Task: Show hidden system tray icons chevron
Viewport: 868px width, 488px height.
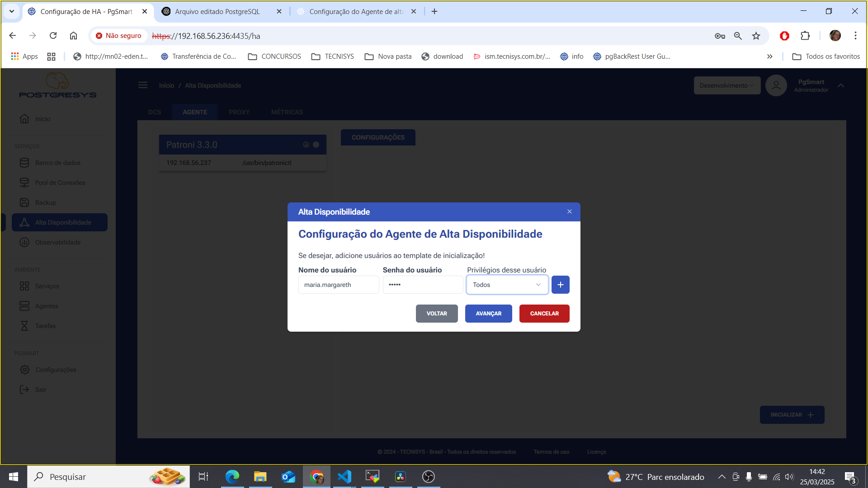Action: click(x=722, y=477)
